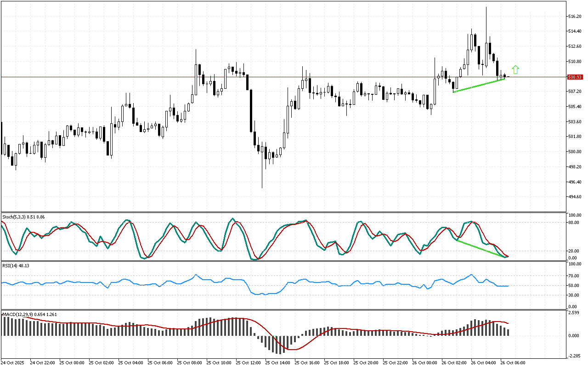Click the 494.60 price axis label
The image size is (588, 368).
575,197
